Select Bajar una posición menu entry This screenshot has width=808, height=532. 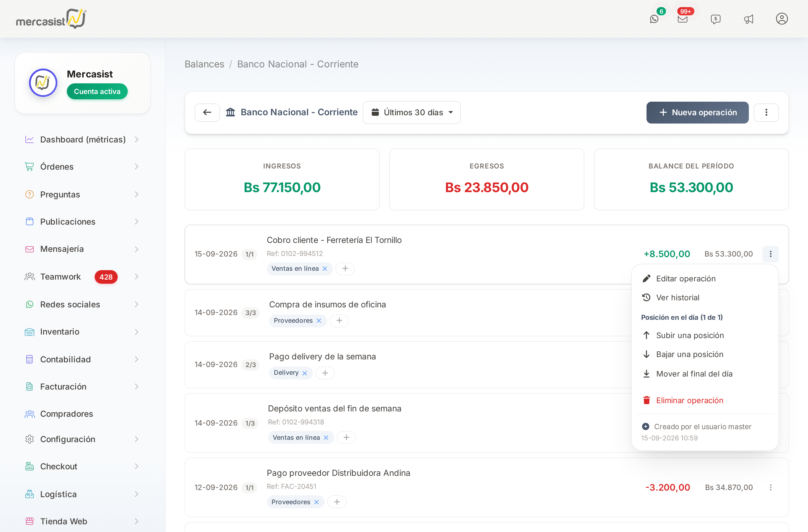(x=705, y=354)
